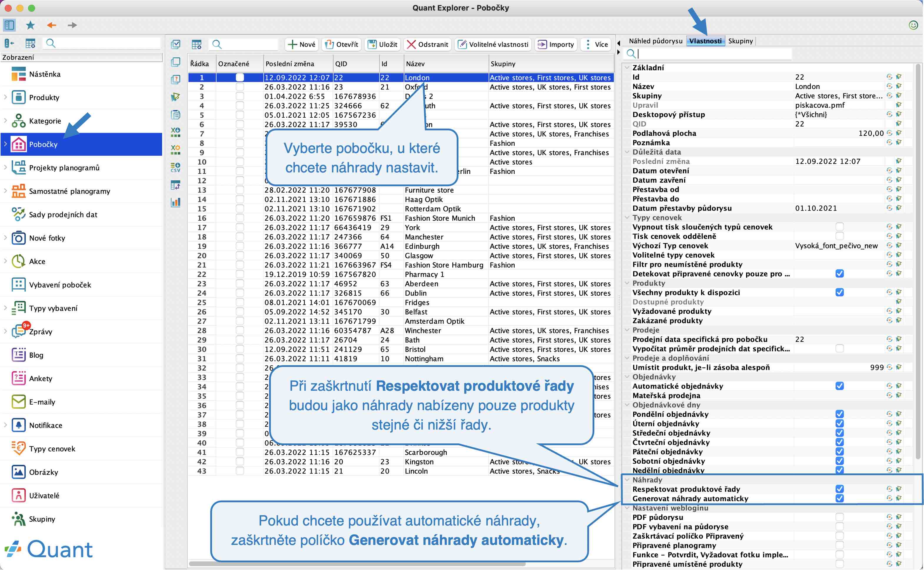Click the CSV export icon
The image size is (924, 572).
pyautogui.click(x=176, y=168)
